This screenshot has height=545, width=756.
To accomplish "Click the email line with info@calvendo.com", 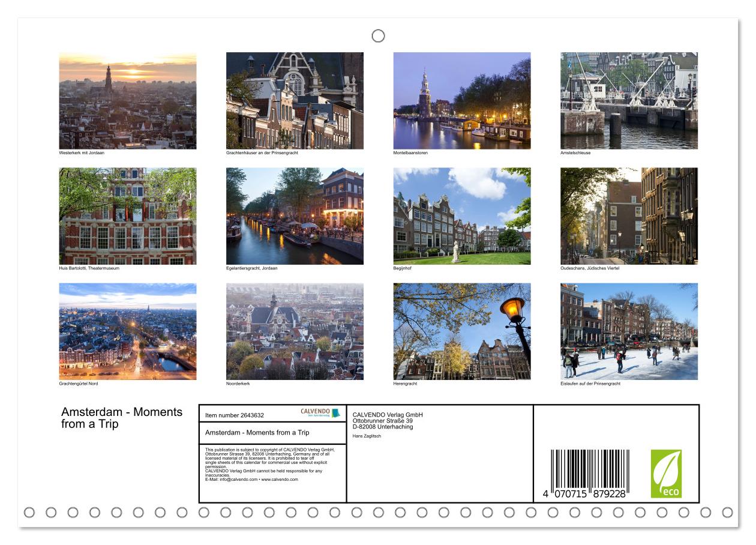I will [x=251, y=480].
